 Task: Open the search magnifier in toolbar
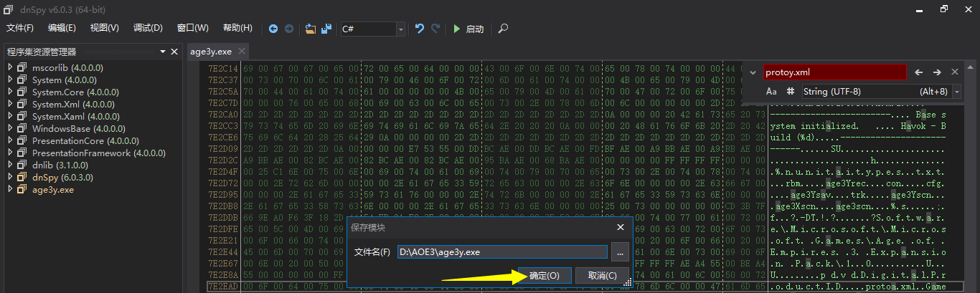[504, 29]
